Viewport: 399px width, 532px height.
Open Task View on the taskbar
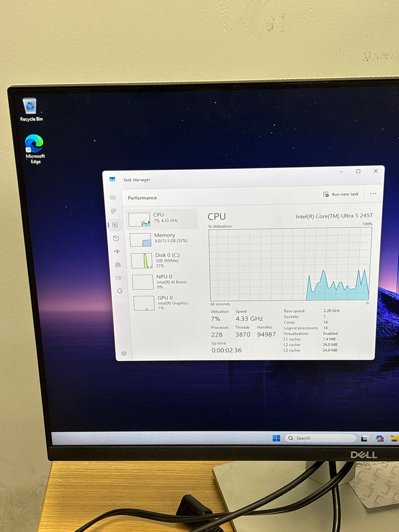click(364, 439)
